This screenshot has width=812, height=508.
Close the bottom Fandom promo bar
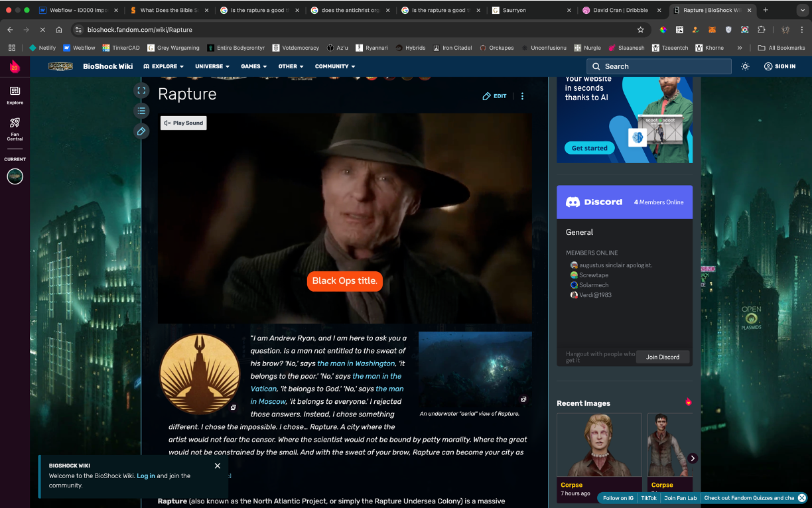point(801,498)
